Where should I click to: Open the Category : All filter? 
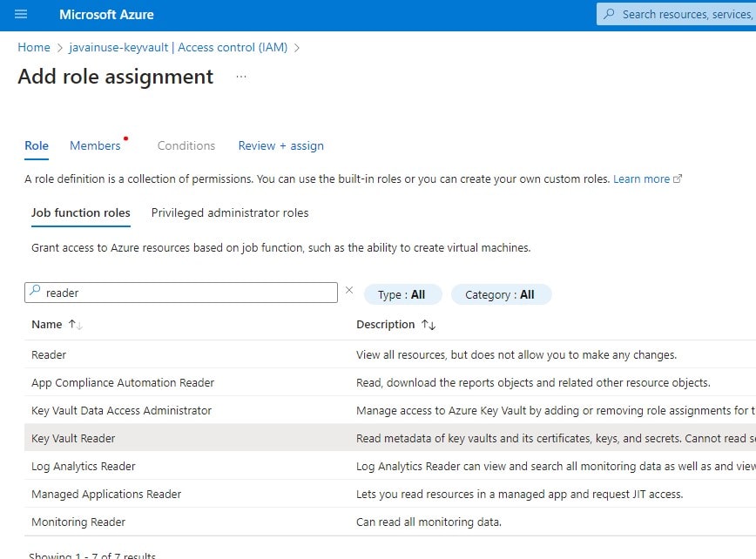pyautogui.click(x=501, y=294)
